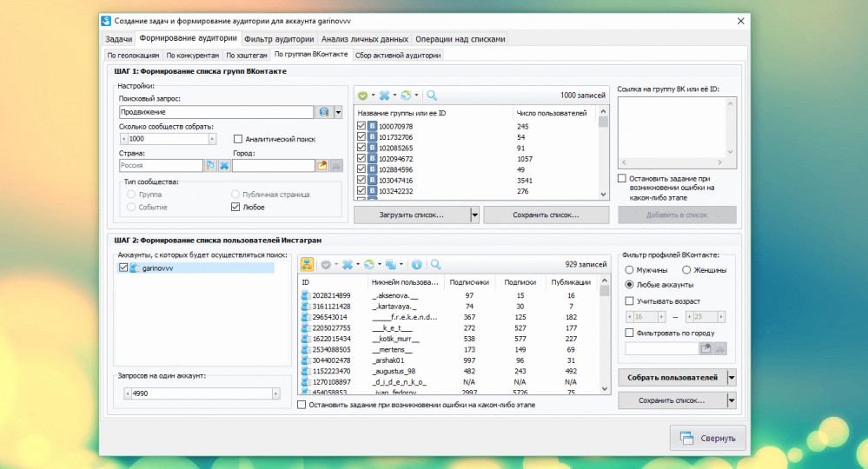The height and width of the screenshot is (469, 868).
Task: Toggle stop-on-error checkbox below the users list
Action: (301, 405)
